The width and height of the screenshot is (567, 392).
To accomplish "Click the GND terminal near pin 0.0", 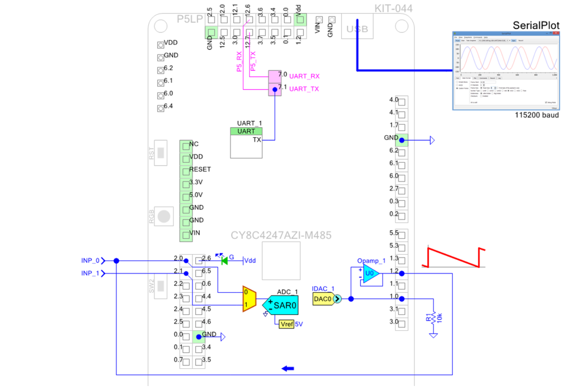I will pyautogui.click(x=203, y=336).
